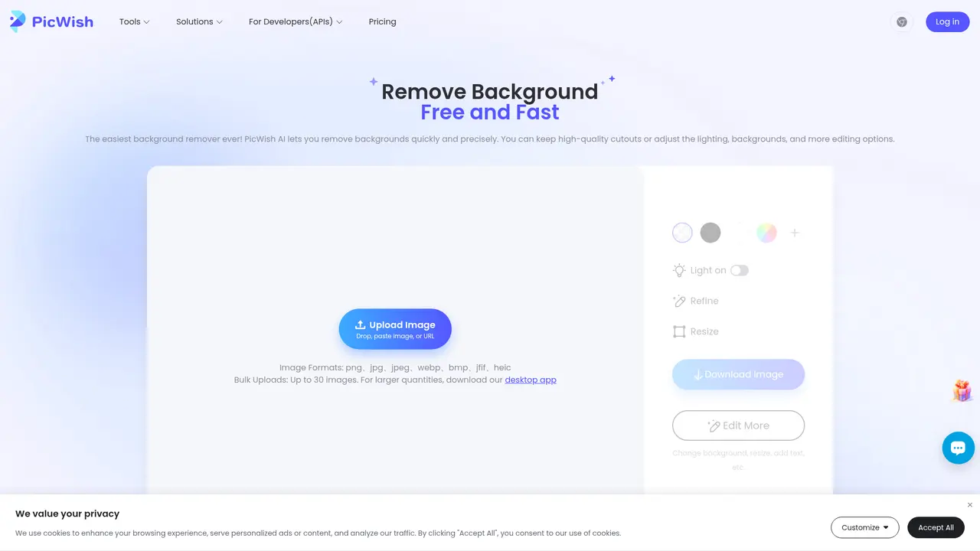980x551 pixels.
Task: Click the plus icon to add background
Action: coord(795,233)
